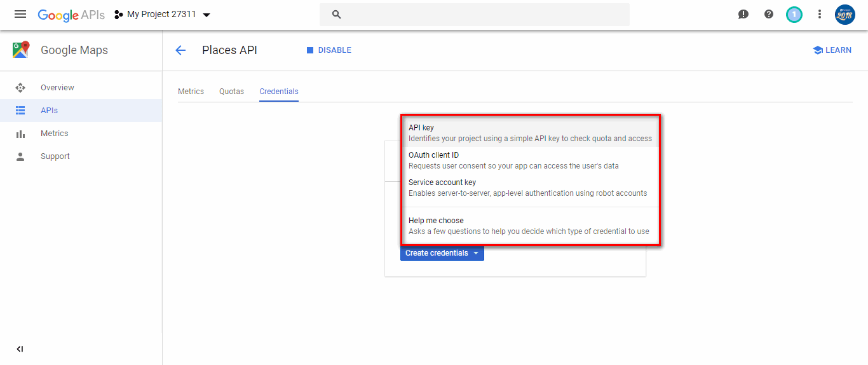Image resolution: width=868 pixels, height=365 pixels.
Task: Switch to the Quotas tab
Action: point(231,92)
